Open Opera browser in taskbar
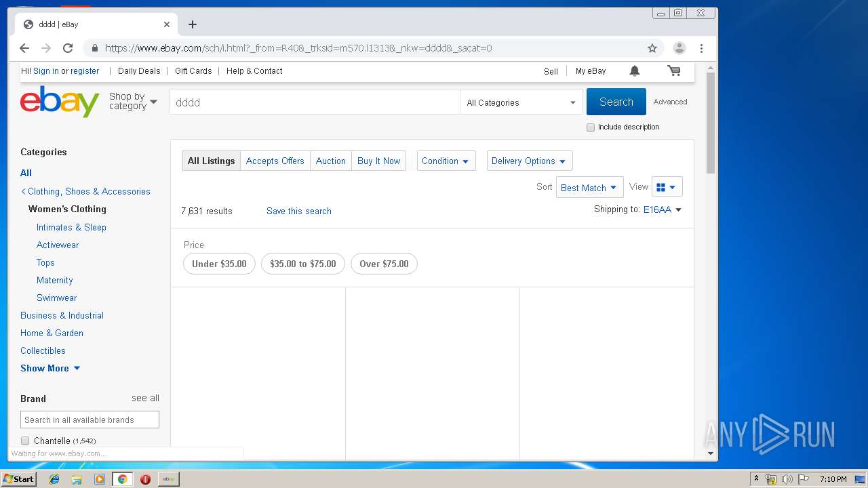 coord(145,479)
